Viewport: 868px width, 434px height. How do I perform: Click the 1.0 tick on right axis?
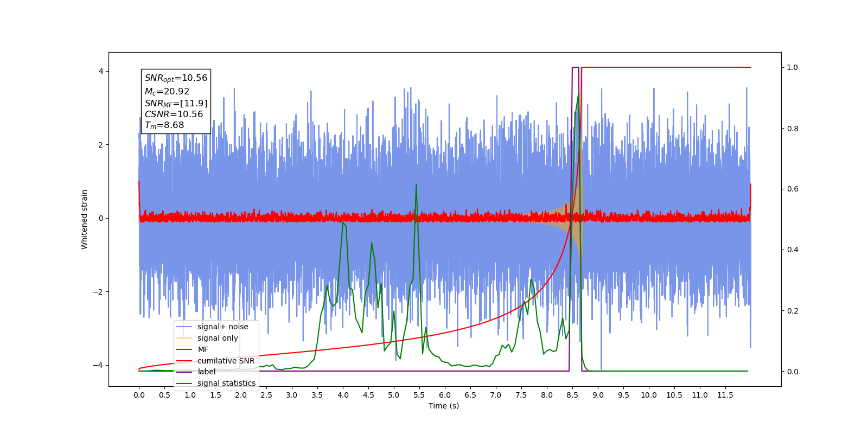(x=792, y=67)
